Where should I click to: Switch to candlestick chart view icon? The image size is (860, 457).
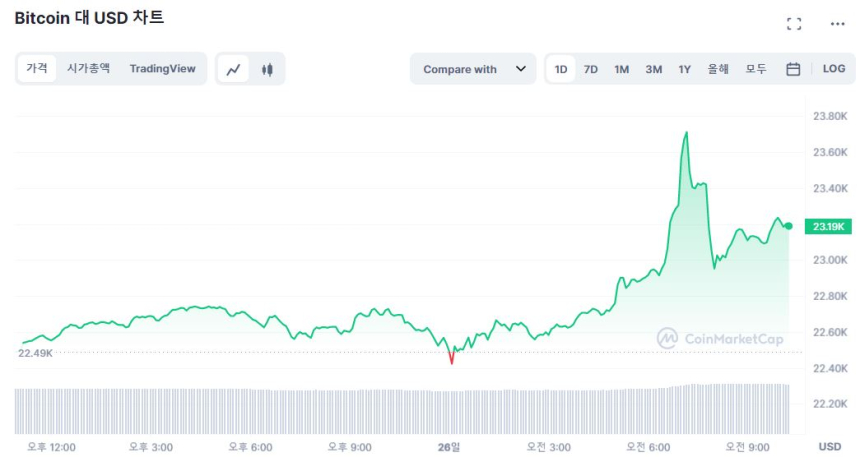[x=267, y=69]
